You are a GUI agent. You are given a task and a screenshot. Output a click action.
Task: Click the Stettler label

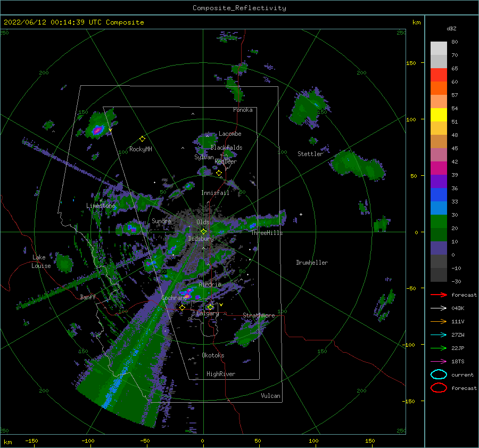point(310,154)
